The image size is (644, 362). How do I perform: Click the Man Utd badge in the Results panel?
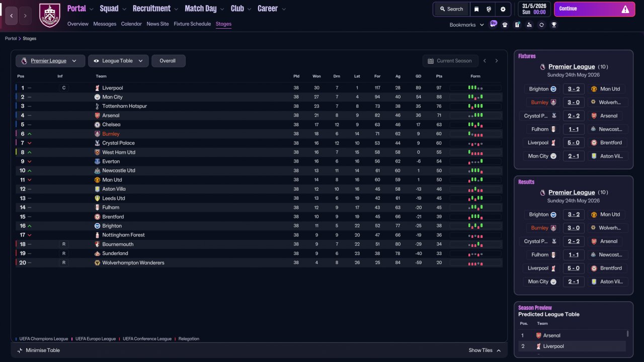(594, 215)
